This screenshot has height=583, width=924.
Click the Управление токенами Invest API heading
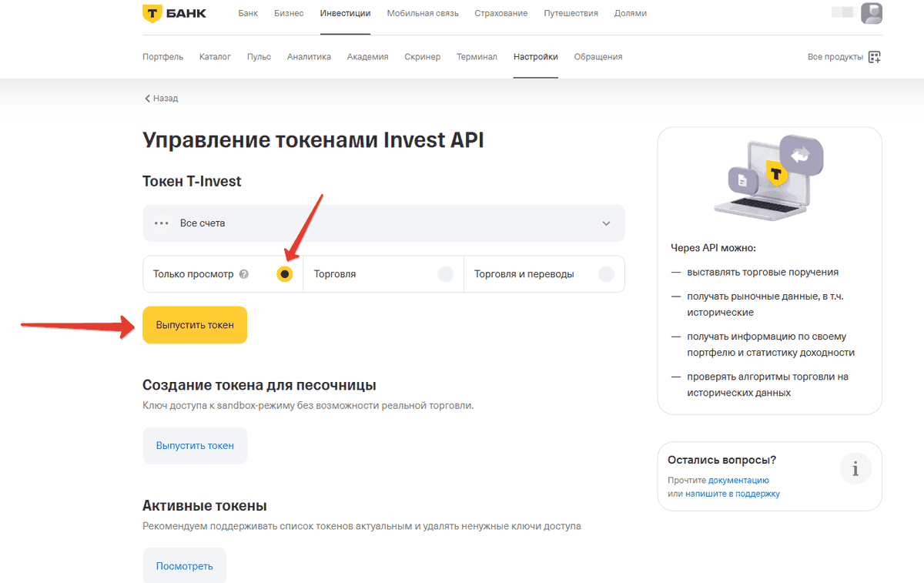313,140
